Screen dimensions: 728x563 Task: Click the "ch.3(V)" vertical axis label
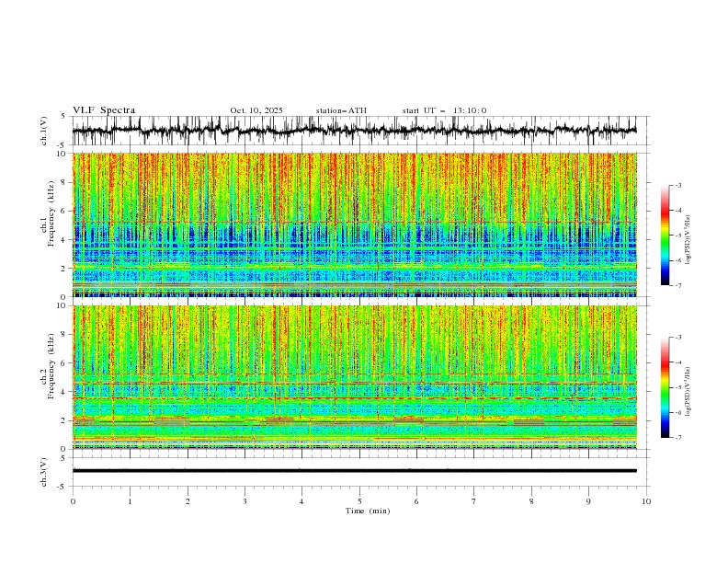[x=44, y=472]
